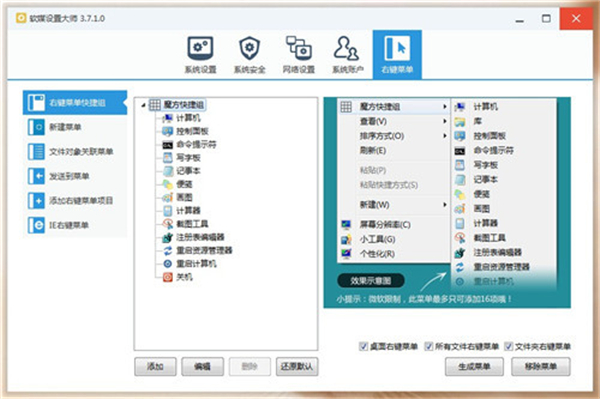Open IE右键菜单 in the sidebar
The image size is (600, 399).
[x=75, y=225]
